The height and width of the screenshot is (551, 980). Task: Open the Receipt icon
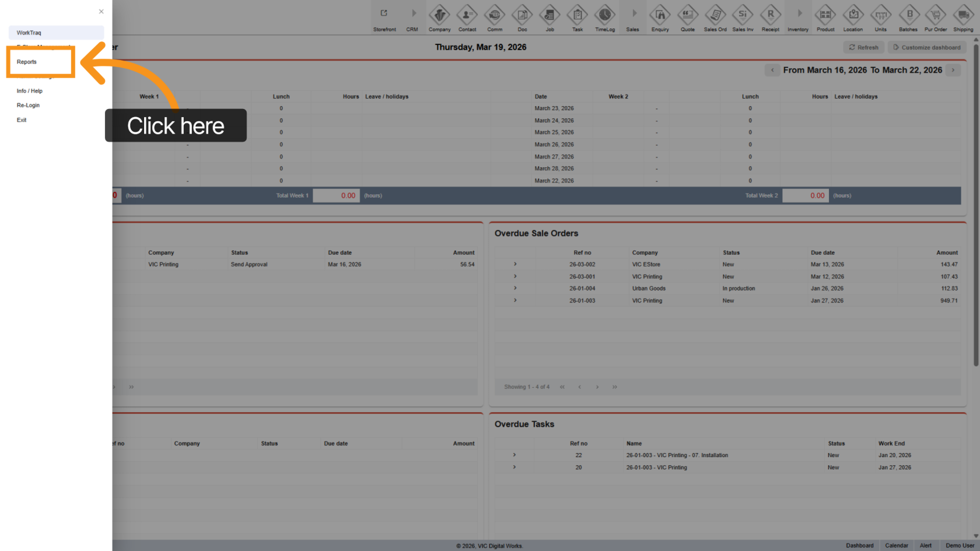click(770, 15)
